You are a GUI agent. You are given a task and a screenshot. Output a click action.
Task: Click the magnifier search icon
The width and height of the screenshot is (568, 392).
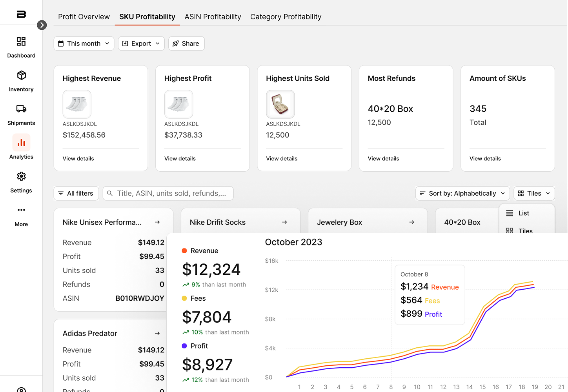point(110,193)
